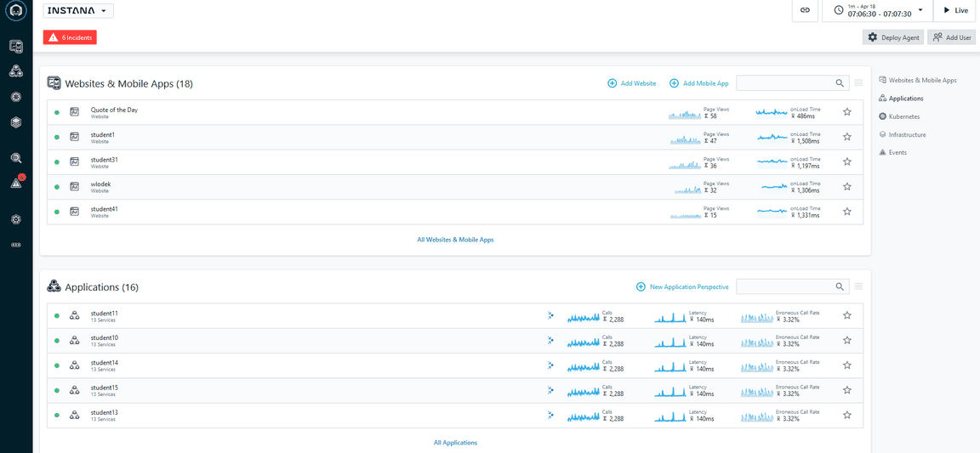Open the Infrastructure layers icon in sidebar
The width and height of the screenshot is (980, 453).
coord(16,122)
